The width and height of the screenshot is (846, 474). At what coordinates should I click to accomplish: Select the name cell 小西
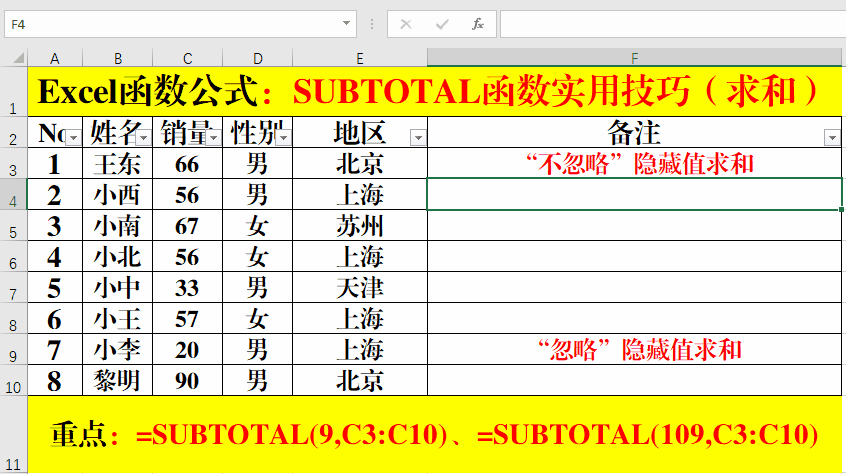point(118,195)
